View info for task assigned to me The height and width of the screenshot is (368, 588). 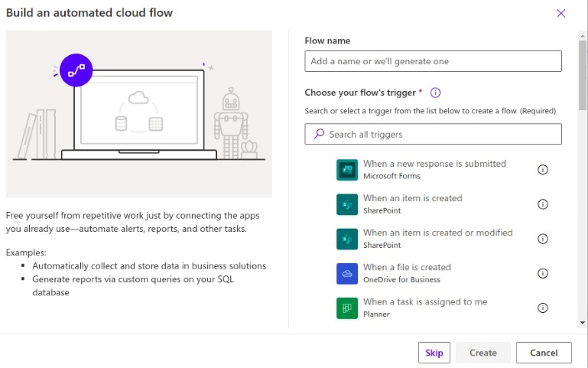point(543,308)
